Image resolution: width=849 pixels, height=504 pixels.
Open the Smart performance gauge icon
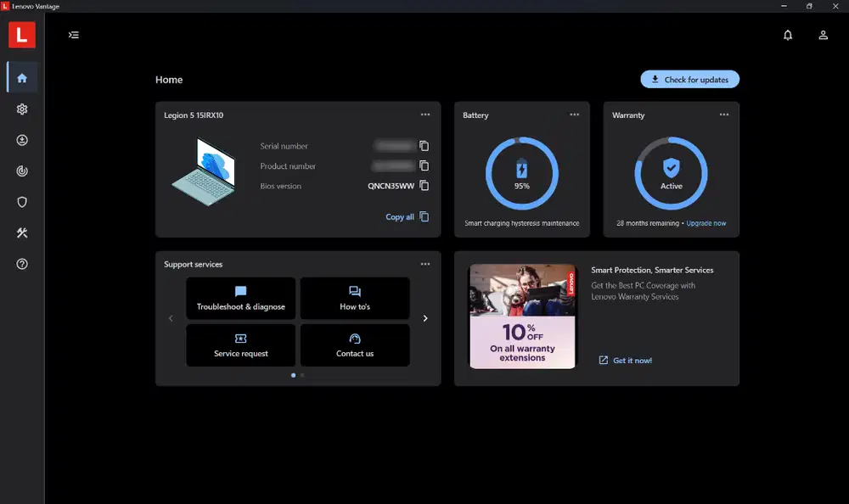[x=22, y=171]
